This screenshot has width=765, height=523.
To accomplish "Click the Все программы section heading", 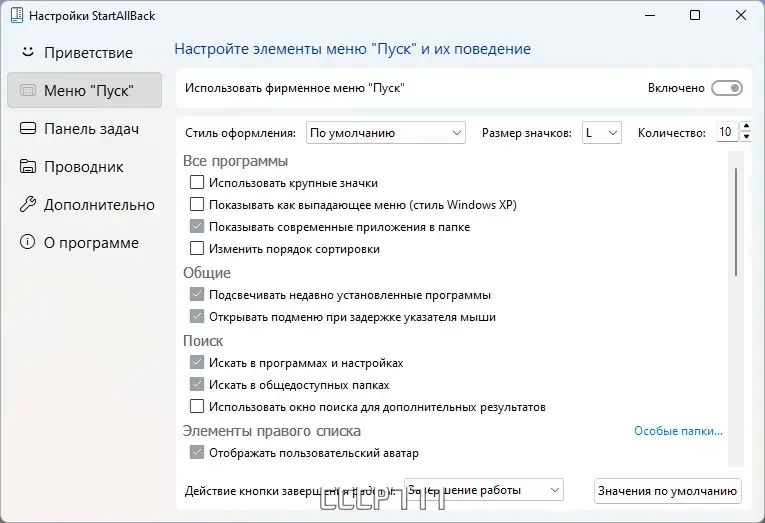I will 235,161.
